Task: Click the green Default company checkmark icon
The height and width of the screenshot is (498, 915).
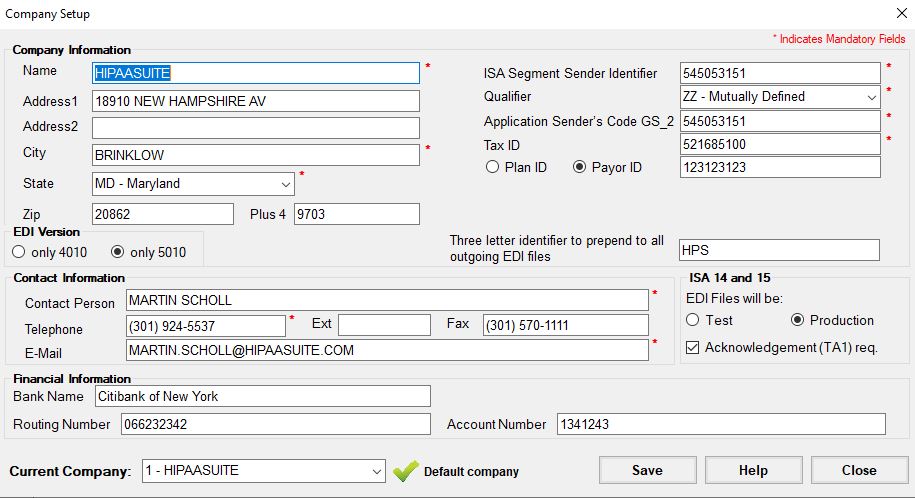Action: pyautogui.click(x=406, y=471)
